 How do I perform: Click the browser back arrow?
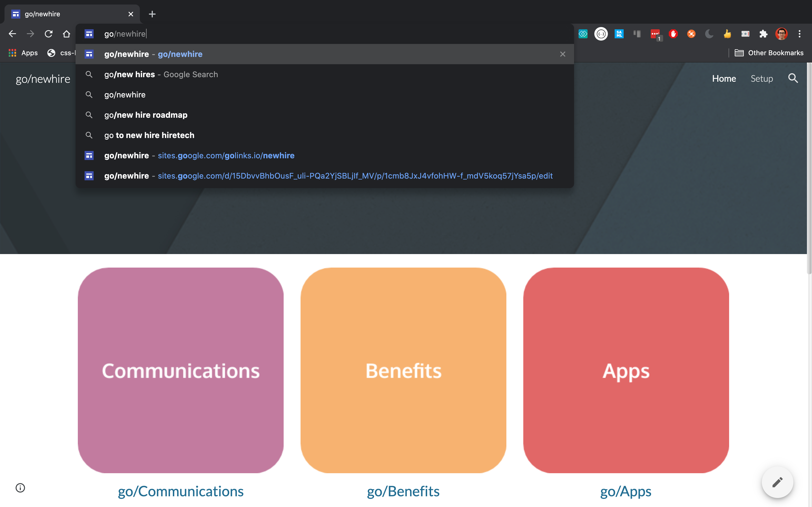click(x=12, y=34)
